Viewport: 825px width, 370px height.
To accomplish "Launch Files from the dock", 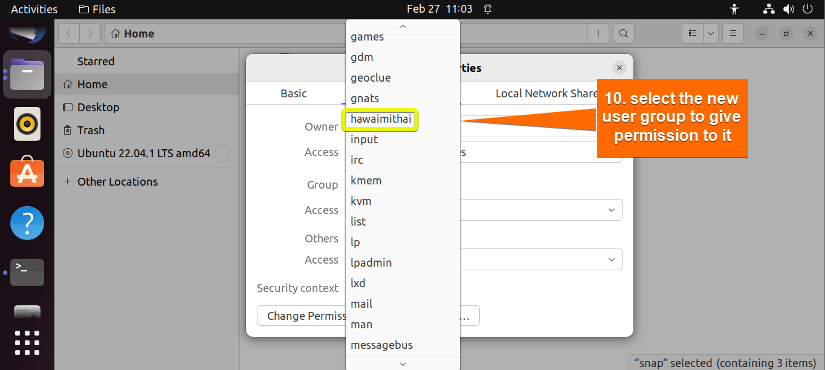I will pos(27,75).
